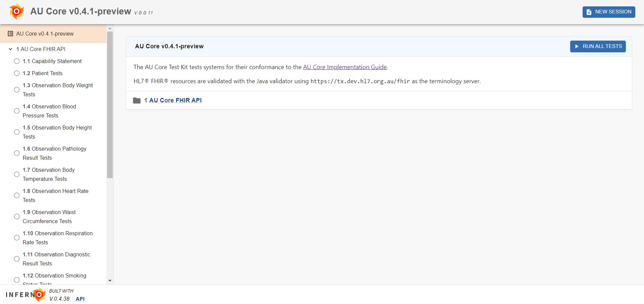
Task: Open the AU Core Implementation Guide link
Action: [x=345, y=67]
